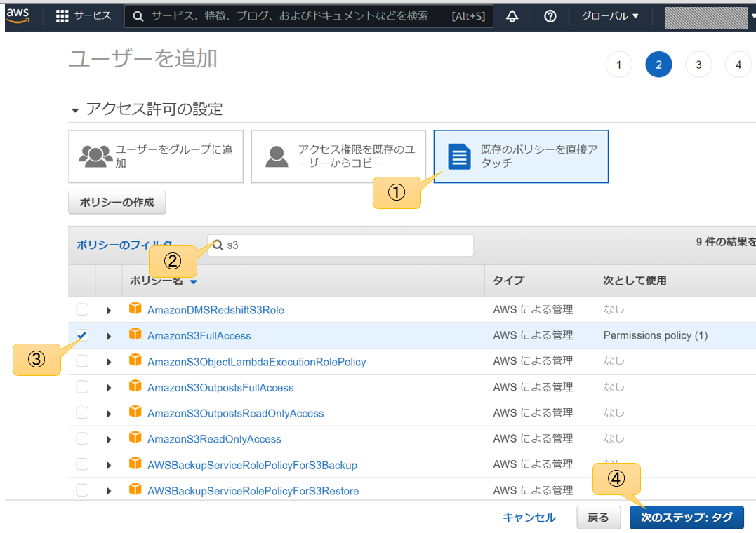Check the AmazonS3ReadOnlyAccess checkbox
Image resolution: width=756 pixels, height=533 pixels.
coord(82,438)
